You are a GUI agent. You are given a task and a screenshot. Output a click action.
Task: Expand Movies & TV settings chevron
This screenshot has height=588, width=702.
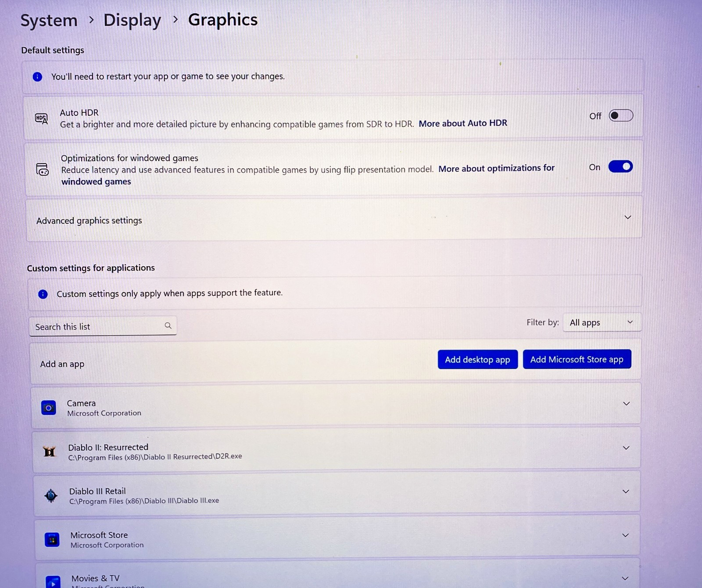pyautogui.click(x=625, y=578)
